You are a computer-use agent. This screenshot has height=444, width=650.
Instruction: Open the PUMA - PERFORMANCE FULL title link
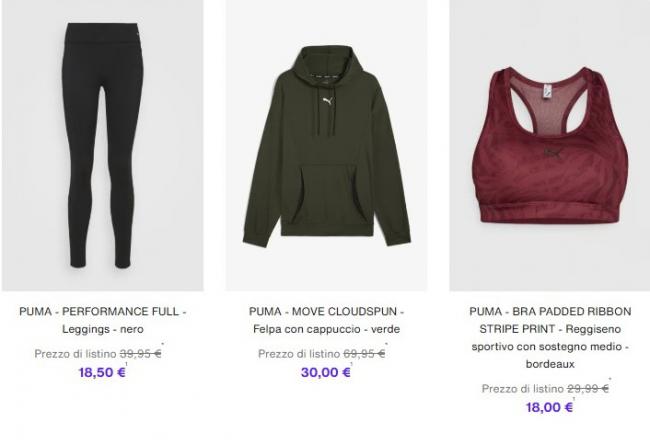(x=102, y=311)
